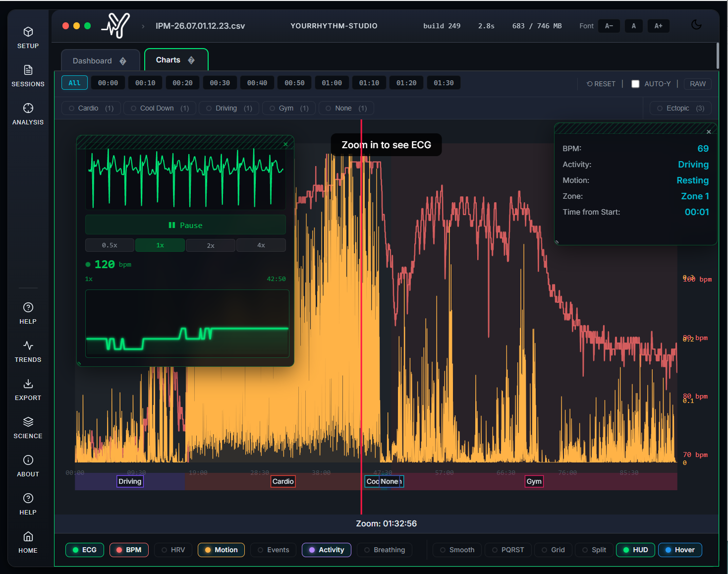This screenshot has height=574, width=728.
Task: Close the ECG mini-player popup
Action: [285, 144]
